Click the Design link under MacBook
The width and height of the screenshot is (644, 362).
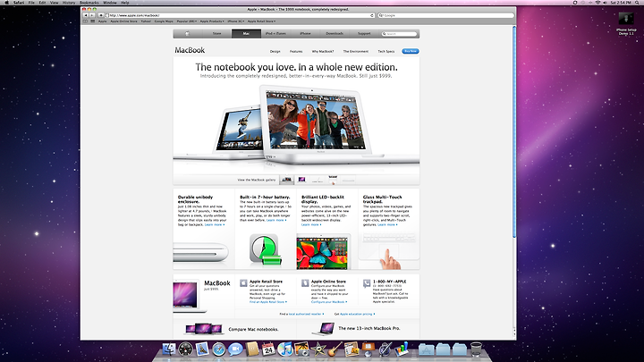click(275, 51)
